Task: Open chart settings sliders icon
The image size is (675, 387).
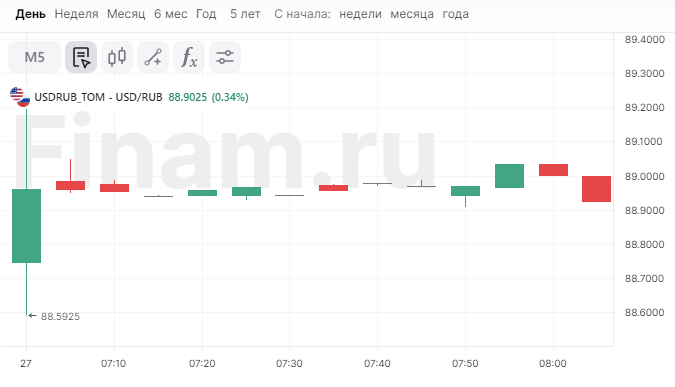Action: click(x=225, y=57)
